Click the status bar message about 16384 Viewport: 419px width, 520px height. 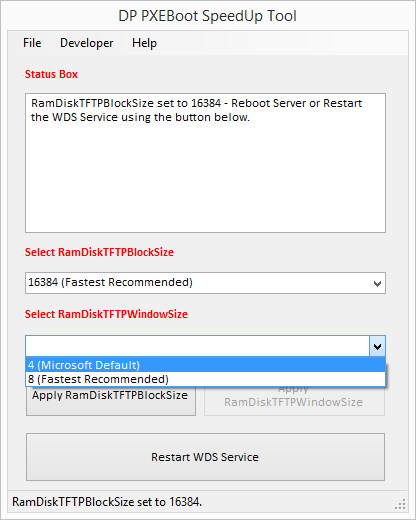(107, 502)
